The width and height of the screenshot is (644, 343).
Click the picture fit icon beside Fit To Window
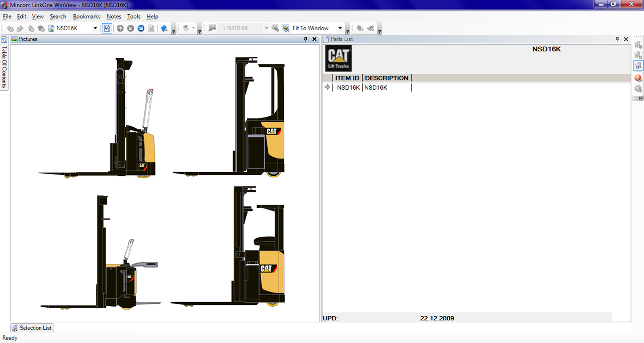[286, 28]
